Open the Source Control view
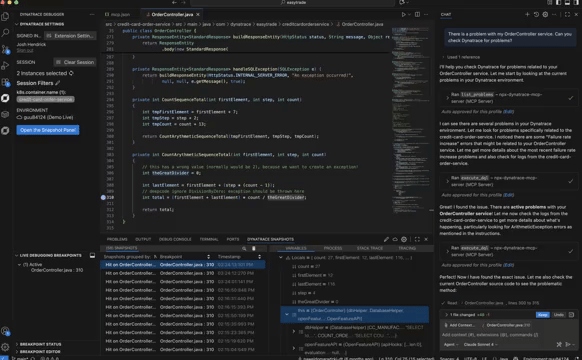Screen dimensions: 582x360 tap(5, 49)
